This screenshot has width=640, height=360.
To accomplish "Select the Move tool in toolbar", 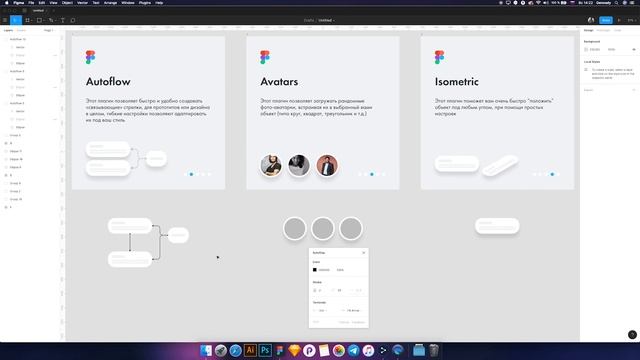I will 15,20.
